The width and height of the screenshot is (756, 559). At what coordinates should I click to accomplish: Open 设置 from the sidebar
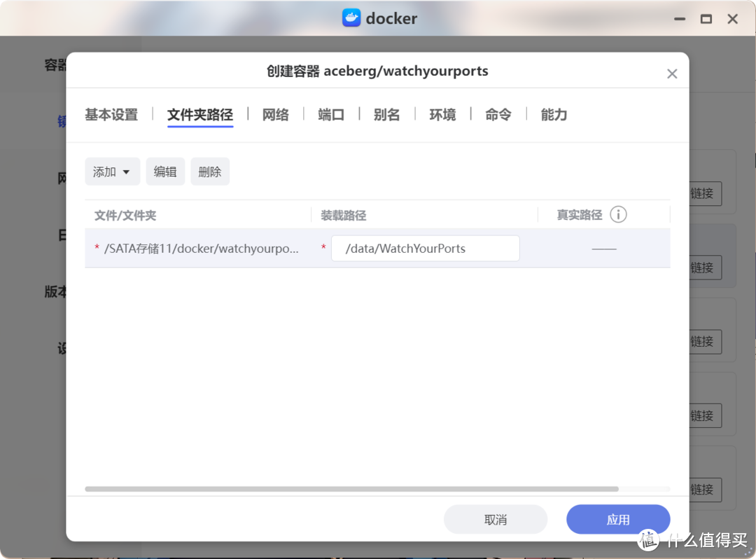[x=63, y=348]
